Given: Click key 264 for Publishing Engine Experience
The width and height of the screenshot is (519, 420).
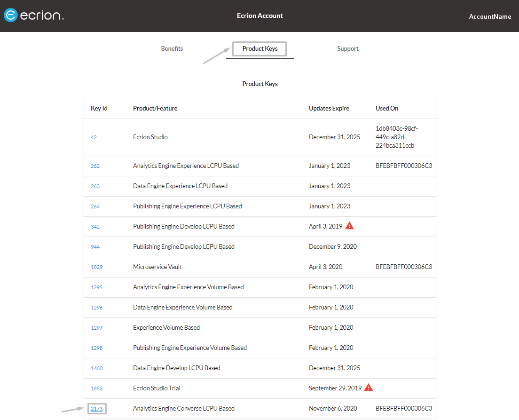Looking at the screenshot, I should 95,206.
